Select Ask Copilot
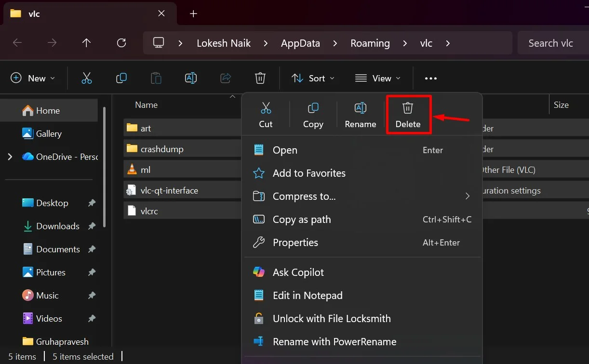The height and width of the screenshot is (364, 589). tap(362, 273)
